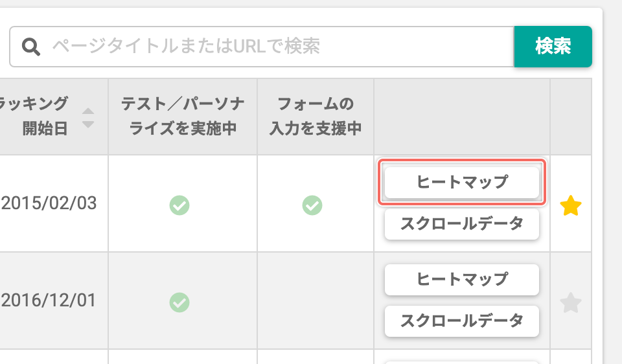Screen dimensions: 622x364
Task: Click the 検索 search button
Action: tap(553, 47)
